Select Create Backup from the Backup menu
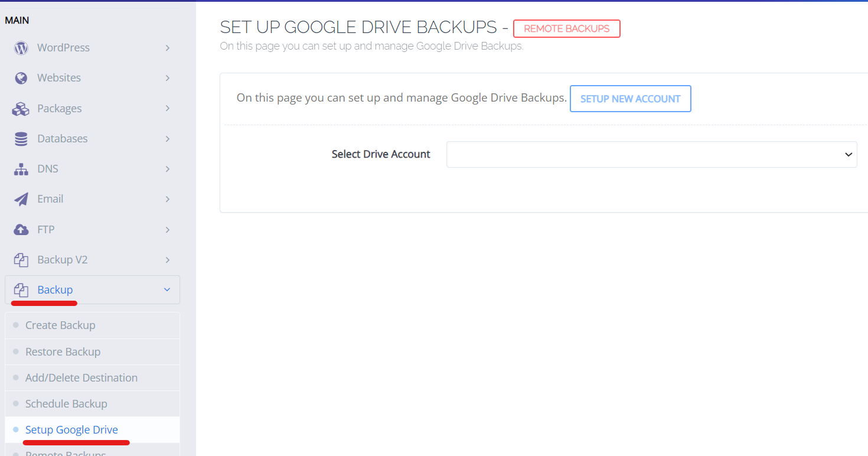Screen dimensions: 868x456 60,325
